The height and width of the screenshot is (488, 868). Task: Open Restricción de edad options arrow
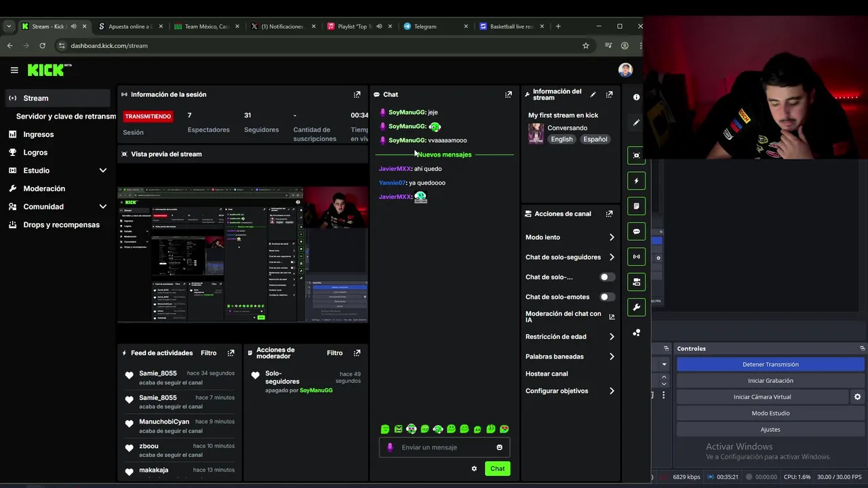click(612, 337)
